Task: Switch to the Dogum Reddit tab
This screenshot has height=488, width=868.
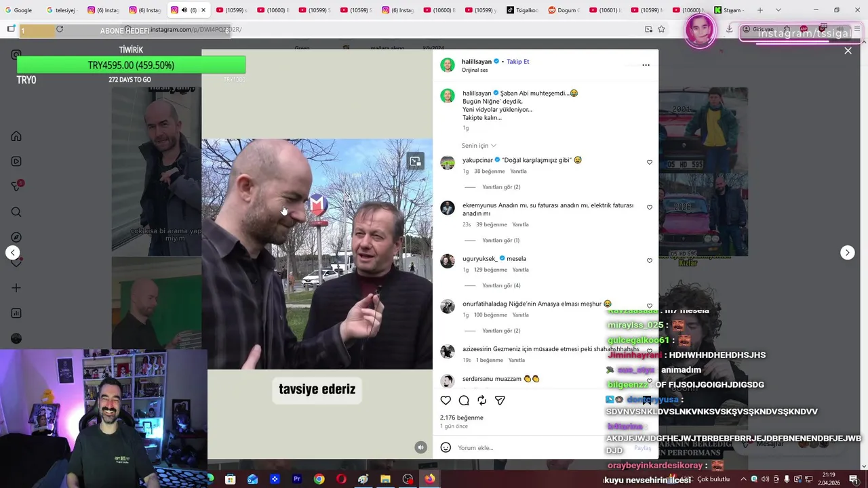Action: 564,10
